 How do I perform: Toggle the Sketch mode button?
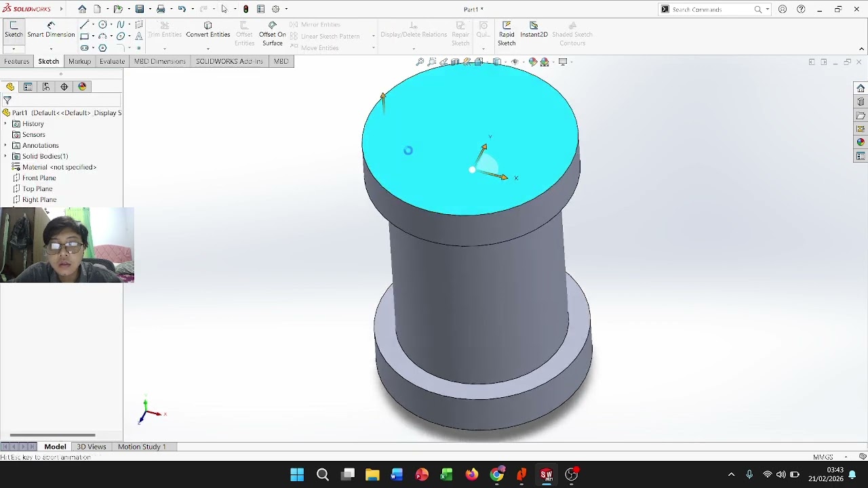[14, 30]
